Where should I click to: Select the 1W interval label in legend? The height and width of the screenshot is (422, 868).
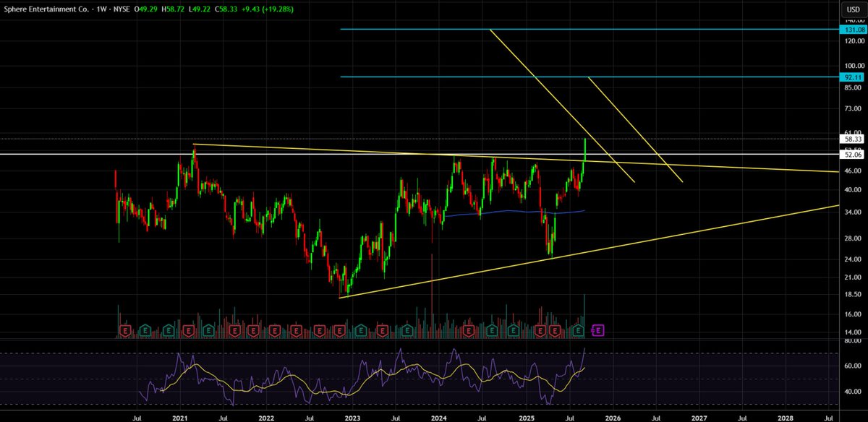click(x=102, y=11)
